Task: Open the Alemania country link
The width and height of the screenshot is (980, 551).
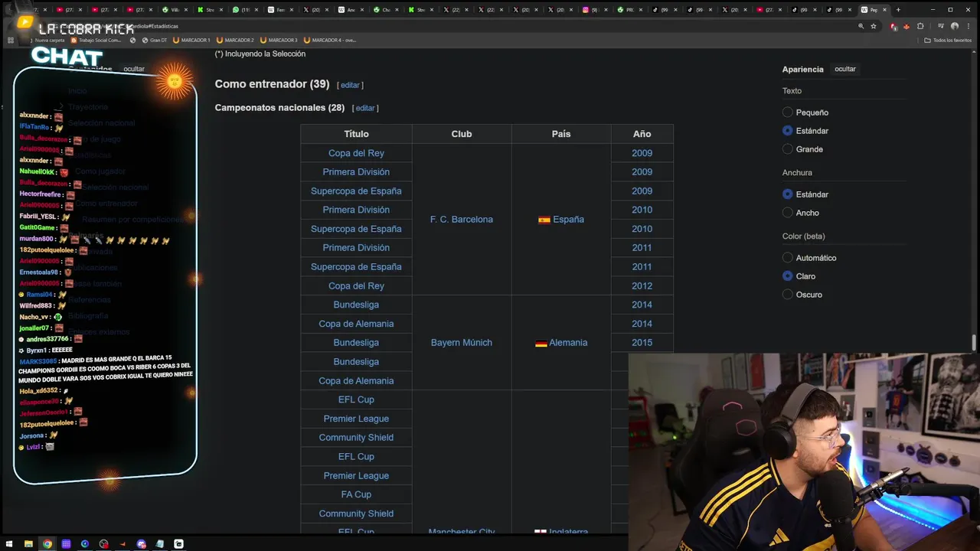Action: pyautogui.click(x=568, y=343)
